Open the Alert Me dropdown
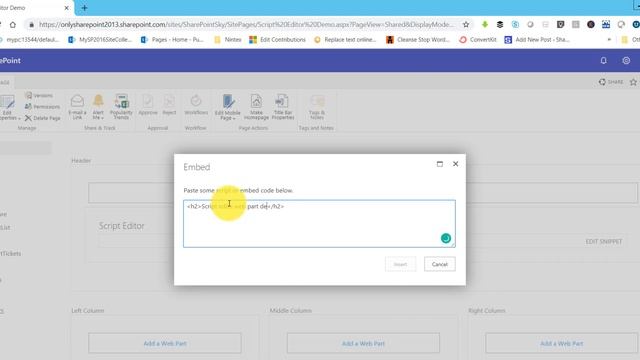This screenshot has height=360, width=640. pyautogui.click(x=98, y=107)
